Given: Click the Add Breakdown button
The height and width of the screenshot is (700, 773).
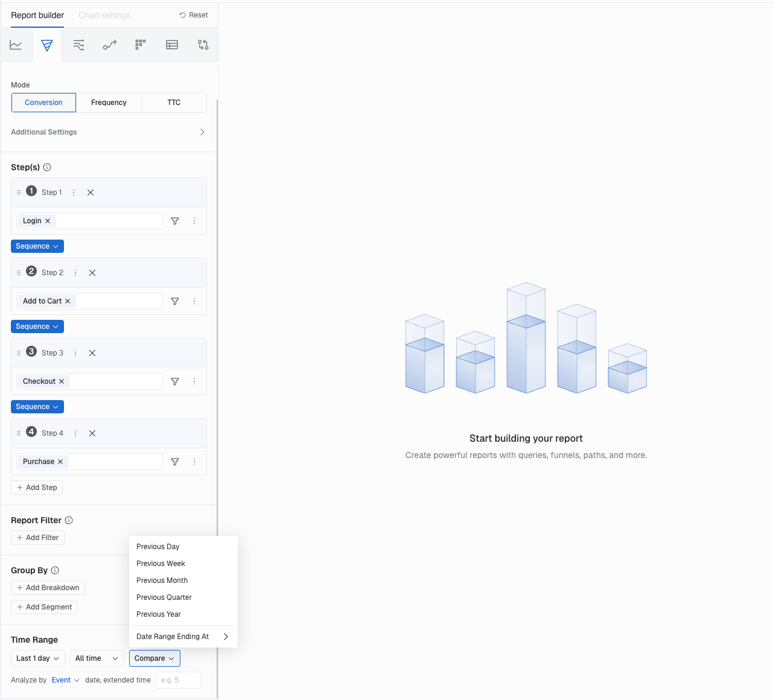Looking at the screenshot, I should coord(48,588).
